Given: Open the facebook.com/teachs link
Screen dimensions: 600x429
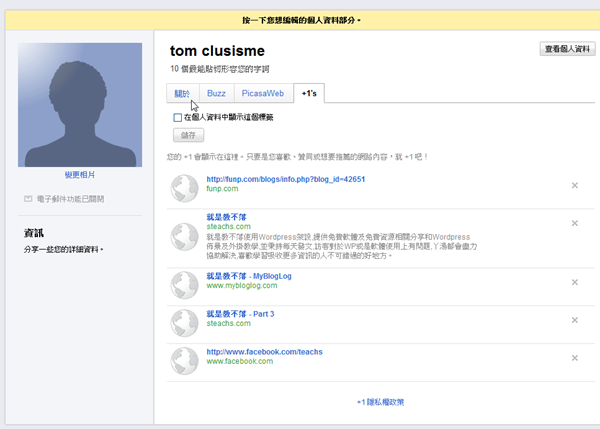Looking at the screenshot, I should (x=264, y=352).
